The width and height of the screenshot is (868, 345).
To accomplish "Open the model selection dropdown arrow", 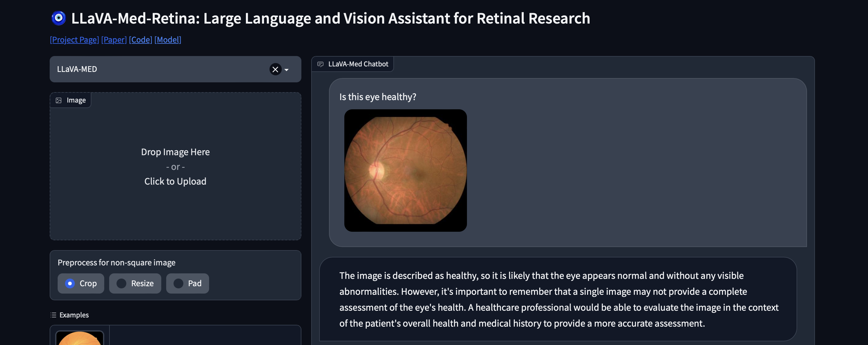I will 287,69.
